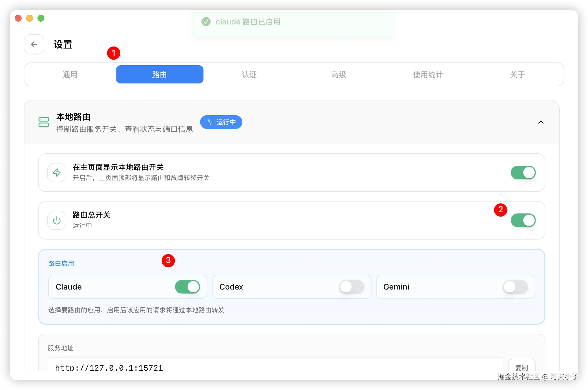
Task: Click the green check icon in notification
Action: click(206, 22)
